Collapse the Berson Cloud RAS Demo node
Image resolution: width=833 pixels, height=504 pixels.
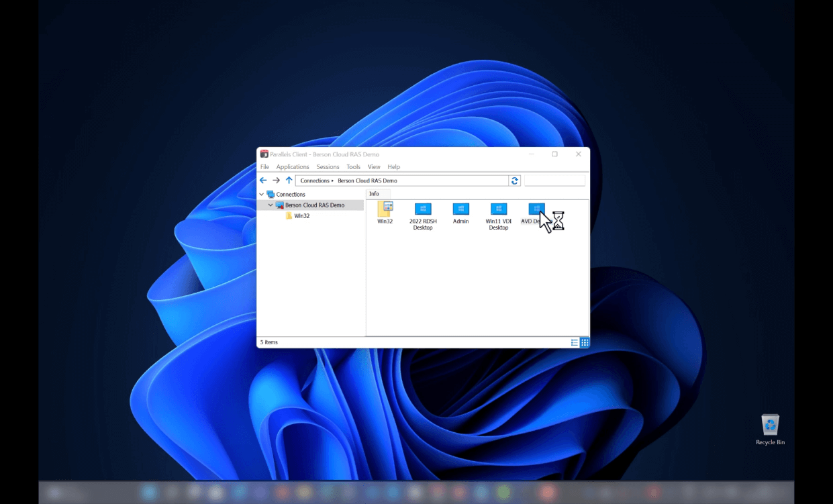[271, 205]
